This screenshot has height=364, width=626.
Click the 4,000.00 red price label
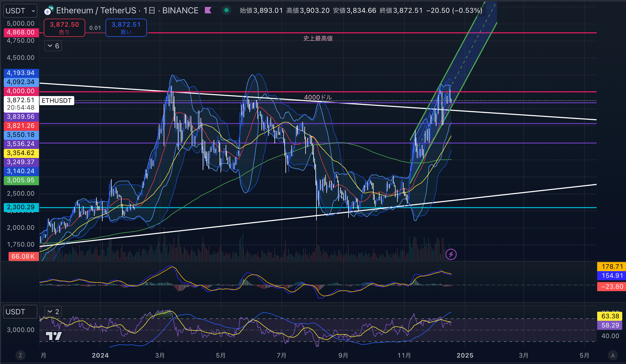[21, 91]
